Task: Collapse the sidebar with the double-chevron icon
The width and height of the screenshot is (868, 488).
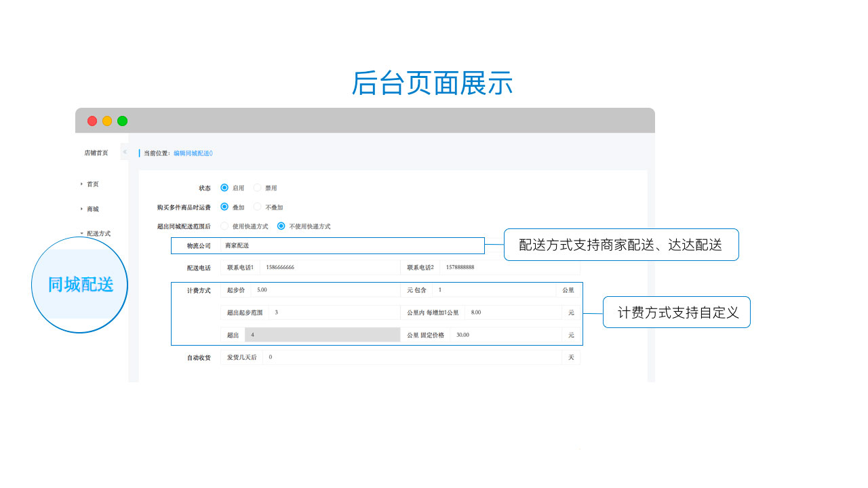Action: (125, 152)
